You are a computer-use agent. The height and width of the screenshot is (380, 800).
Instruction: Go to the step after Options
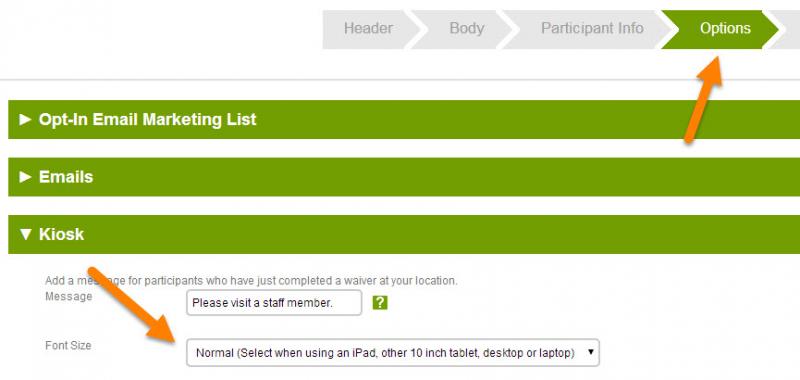pyautogui.click(x=788, y=30)
